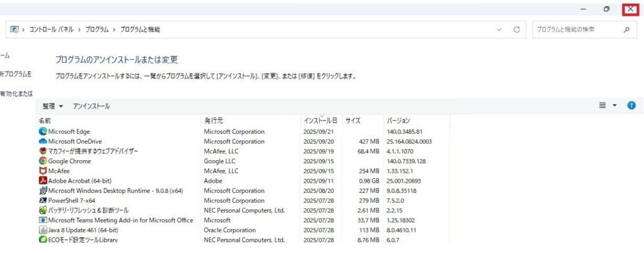Click the Microsoft Edge program icon
The height and width of the screenshot is (253, 644).
[43, 132]
